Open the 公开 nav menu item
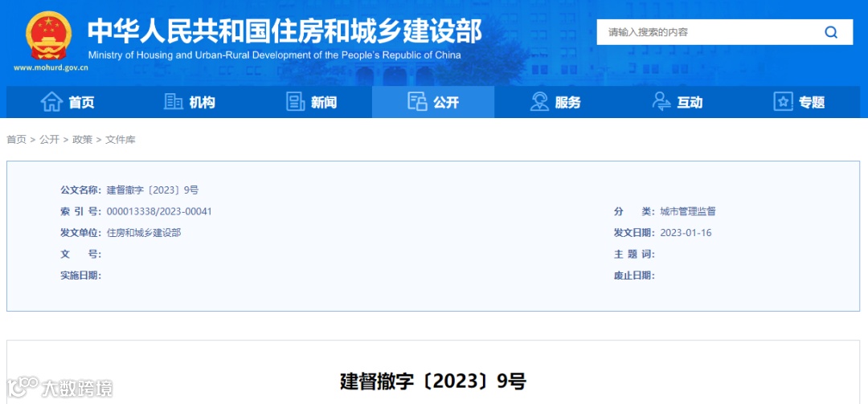 (433, 102)
